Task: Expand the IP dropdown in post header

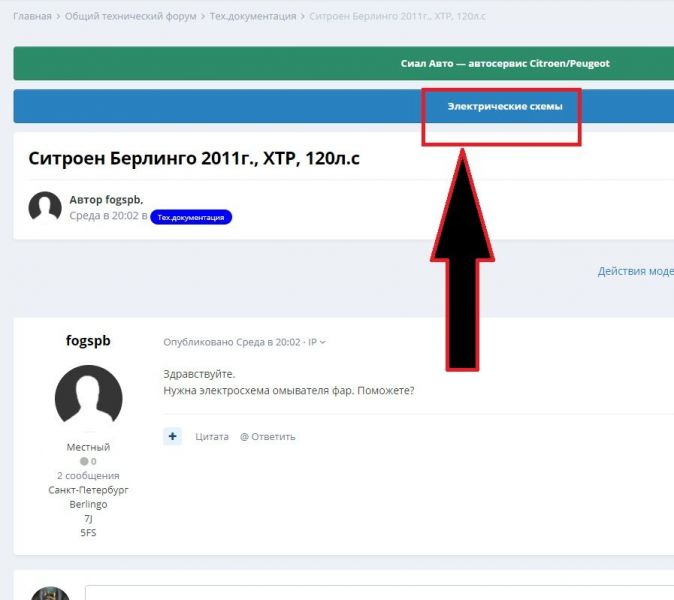Action: 317,342
